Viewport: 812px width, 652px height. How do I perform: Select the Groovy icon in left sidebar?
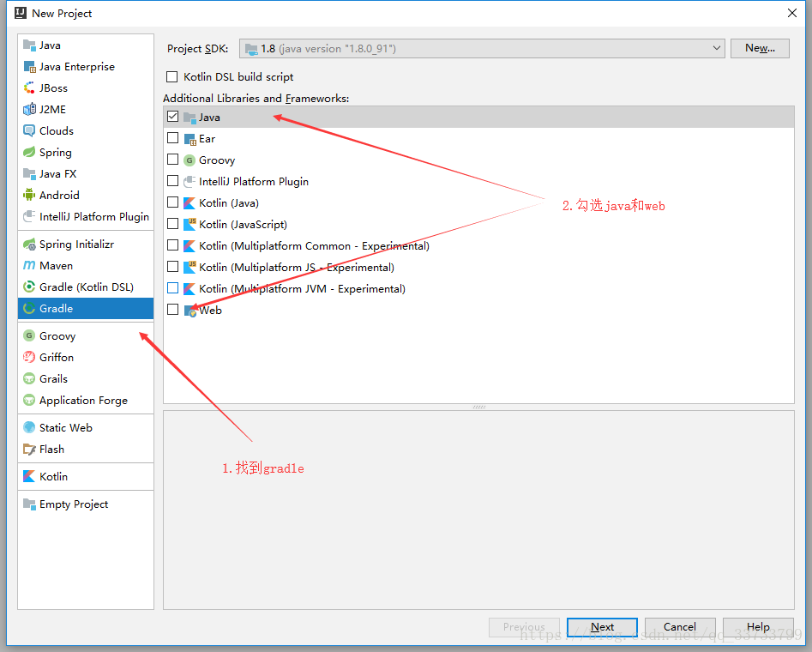(x=29, y=335)
